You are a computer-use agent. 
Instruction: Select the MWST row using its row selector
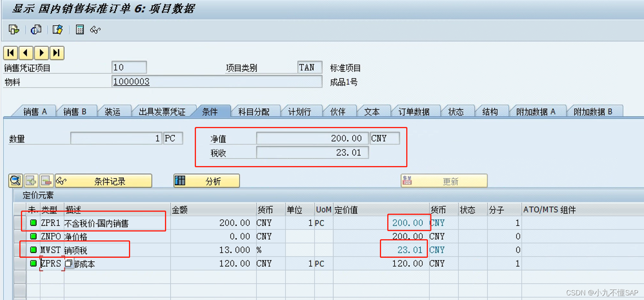pyautogui.click(x=20, y=250)
